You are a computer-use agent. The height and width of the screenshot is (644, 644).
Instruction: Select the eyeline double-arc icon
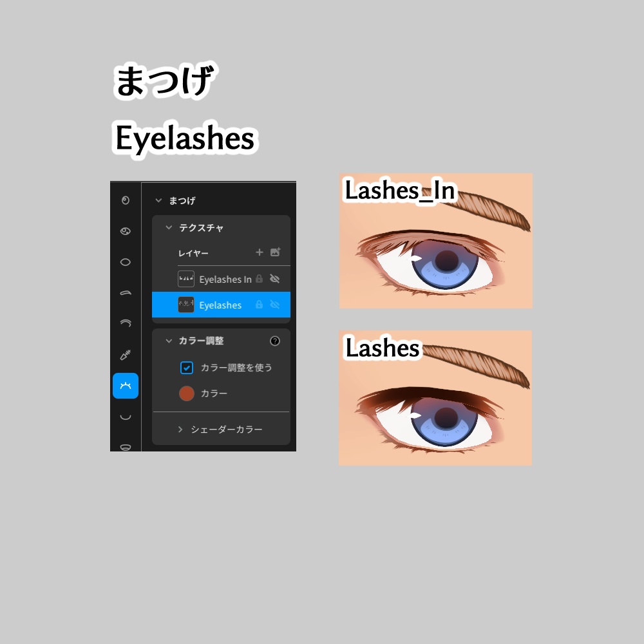coord(126,323)
